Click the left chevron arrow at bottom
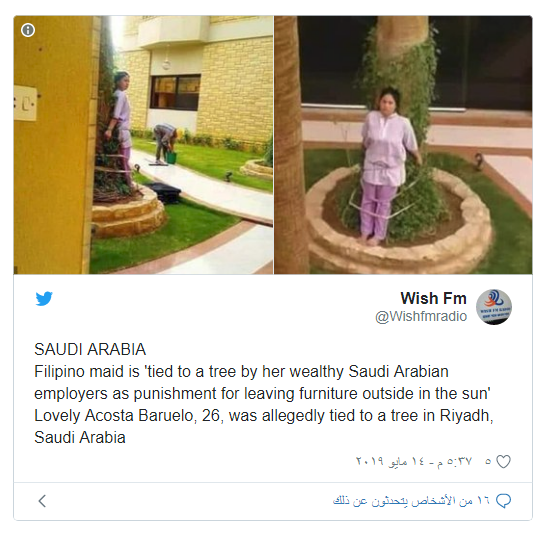This screenshot has height=533, width=547. click(x=42, y=501)
